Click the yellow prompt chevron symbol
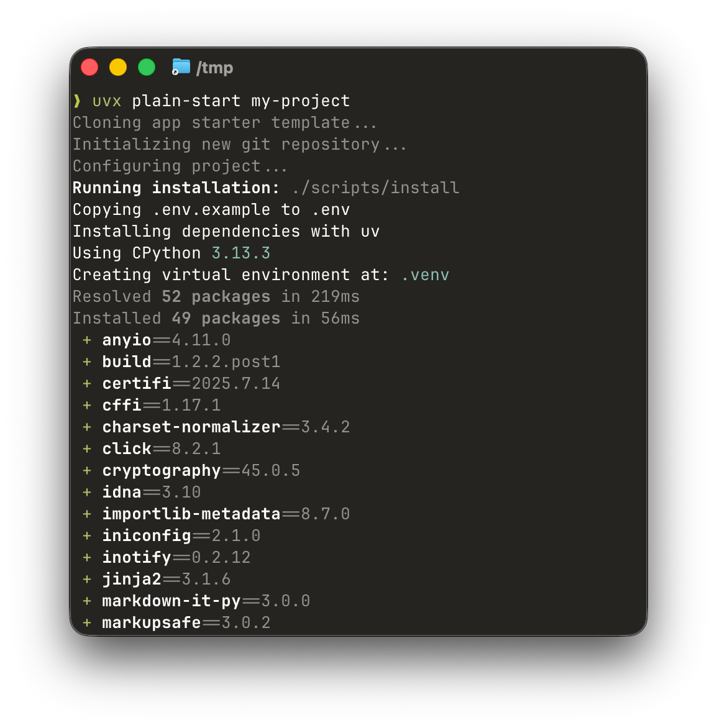This screenshot has width=717, height=728. pyautogui.click(x=77, y=101)
